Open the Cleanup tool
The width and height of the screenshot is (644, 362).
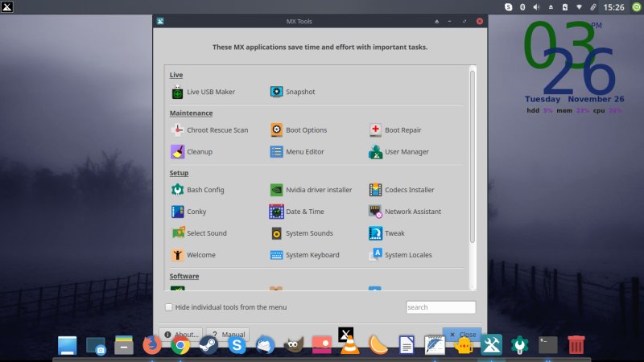[192, 152]
